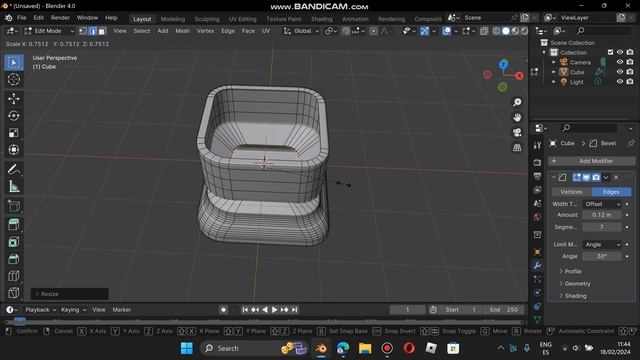
Task: Select the Bevel tool in toolbar
Action: pos(13,259)
